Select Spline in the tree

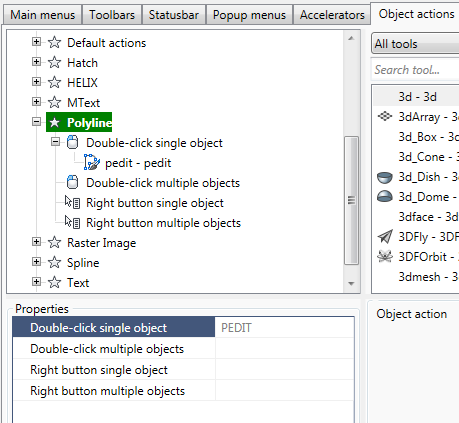click(x=83, y=263)
